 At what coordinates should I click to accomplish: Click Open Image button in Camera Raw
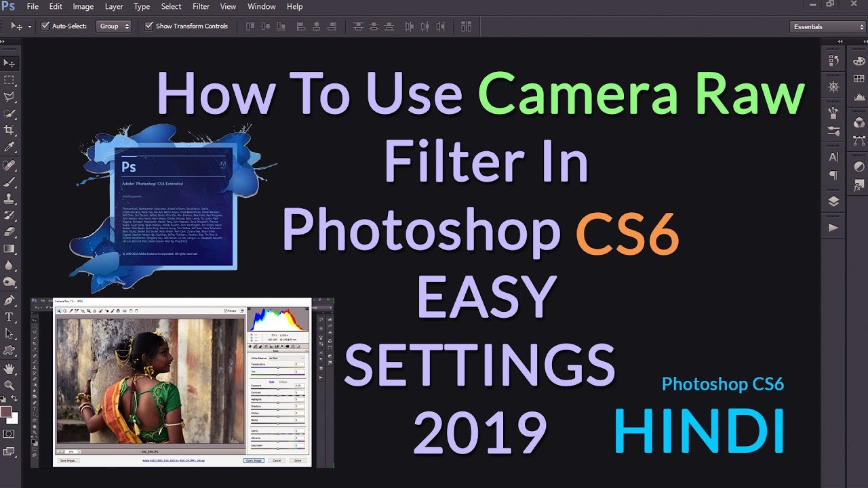(253, 460)
